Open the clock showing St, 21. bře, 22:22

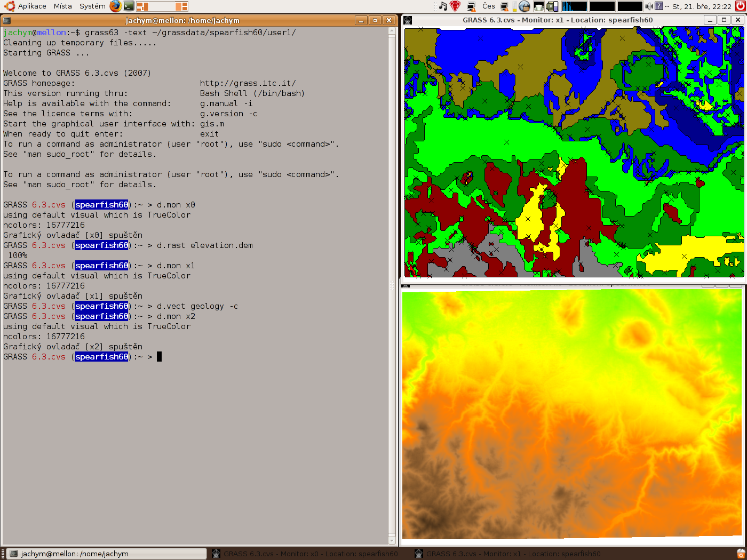pos(702,6)
